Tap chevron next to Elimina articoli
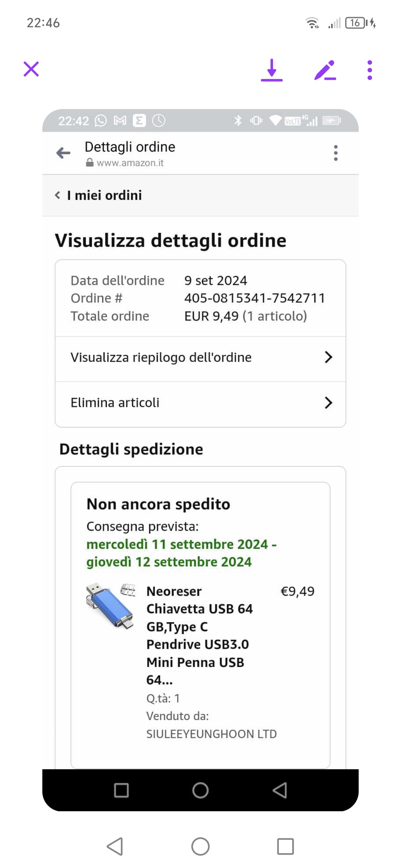401x868 pixels. coord(328,403)
